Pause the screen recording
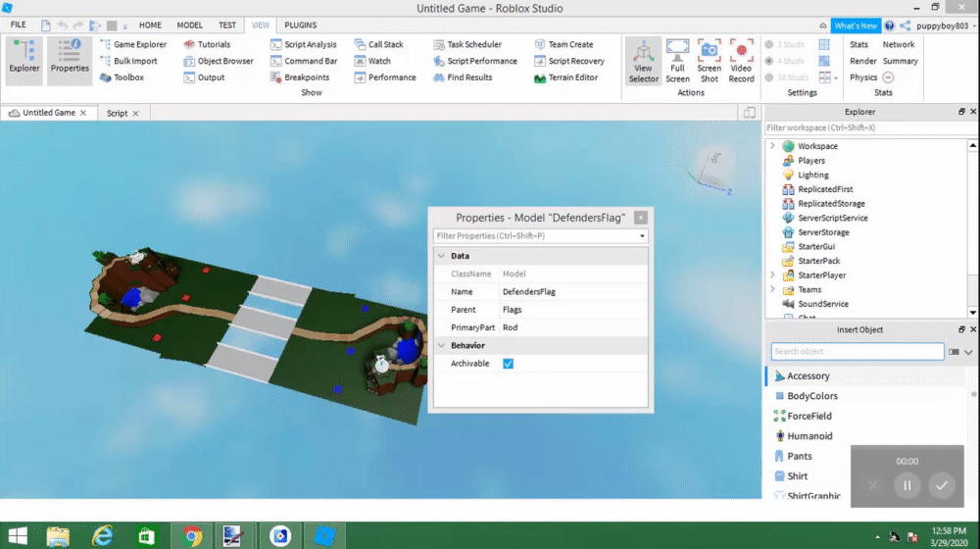The image size is (980, 549). pos(906,485)
